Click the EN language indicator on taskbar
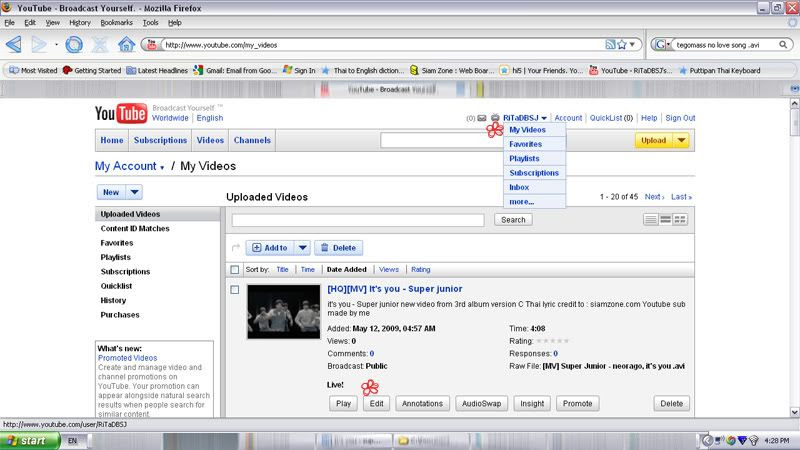The height and width of the screenshot is (450, 800). (72, 441)
